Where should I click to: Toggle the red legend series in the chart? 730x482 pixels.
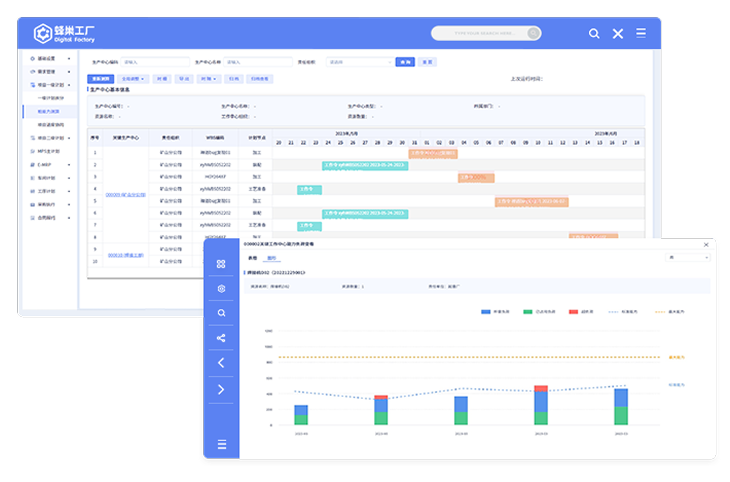click(x=579, y=312)
